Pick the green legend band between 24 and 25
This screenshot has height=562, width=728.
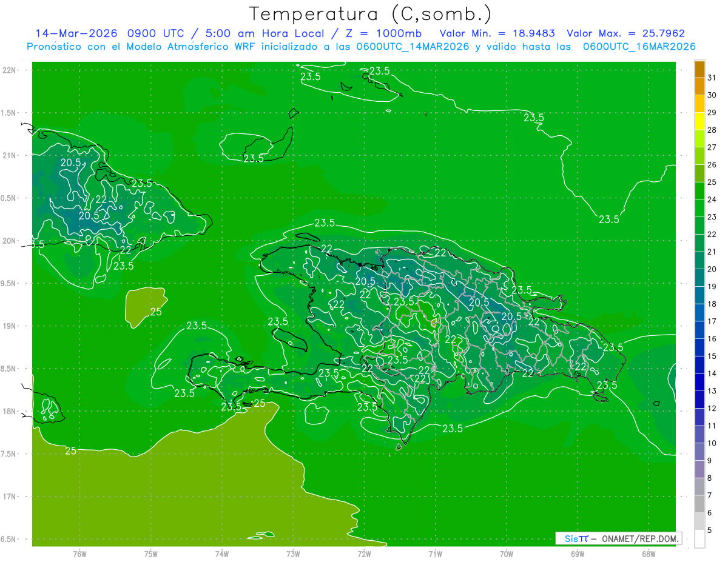point(699,190)
